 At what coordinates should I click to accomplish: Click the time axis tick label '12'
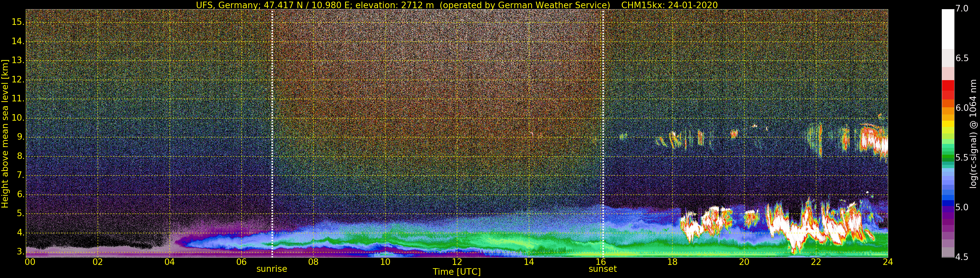coord(457,262)
